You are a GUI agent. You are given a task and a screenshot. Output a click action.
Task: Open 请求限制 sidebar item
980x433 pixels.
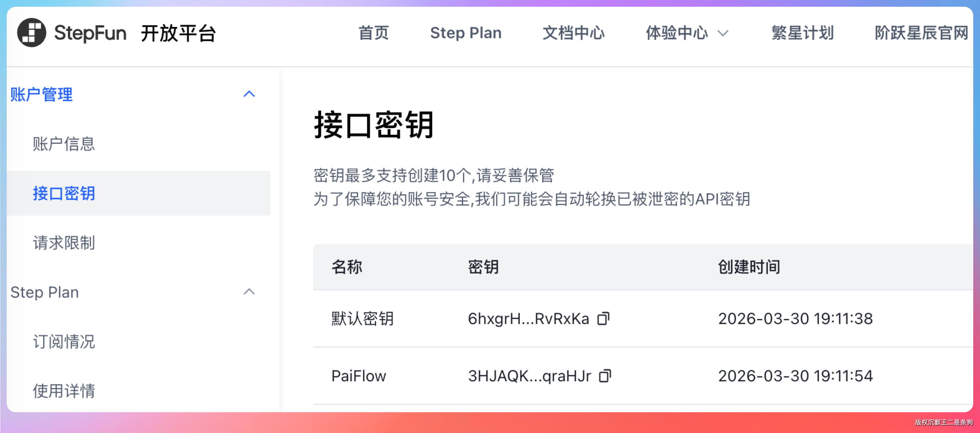[63, 243]
